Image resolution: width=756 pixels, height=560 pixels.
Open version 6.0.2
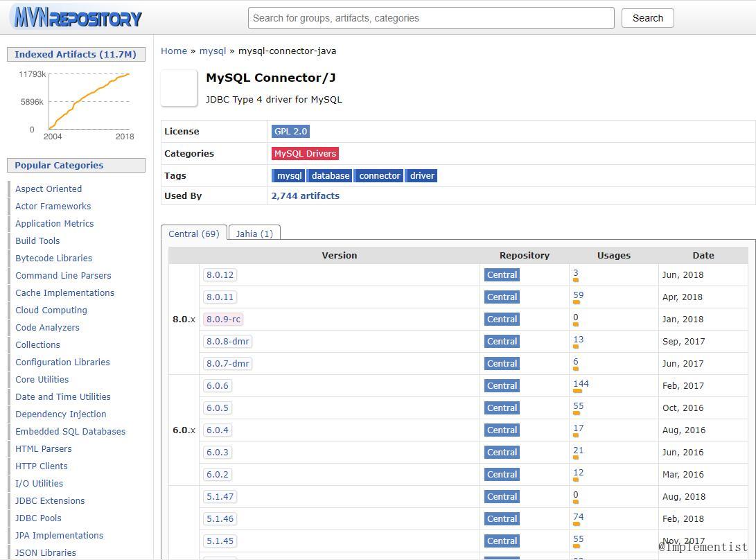point(218,475)
